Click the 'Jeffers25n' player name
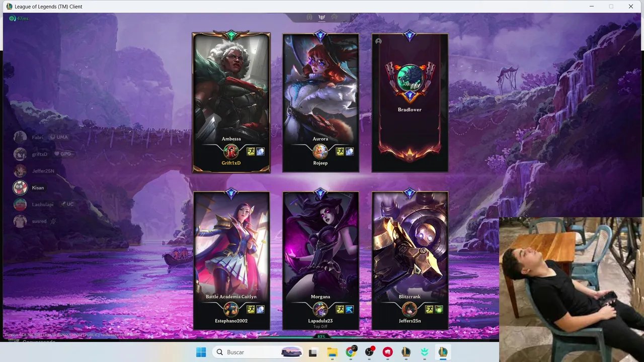This screenshot has height=362, width=644. [x=410, y=321]
